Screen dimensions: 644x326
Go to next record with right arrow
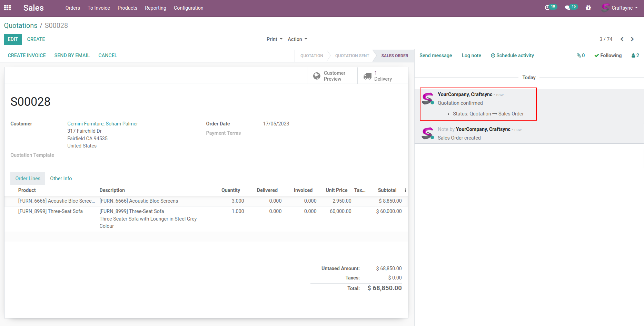pyautogui.click(x=632, y=39)
